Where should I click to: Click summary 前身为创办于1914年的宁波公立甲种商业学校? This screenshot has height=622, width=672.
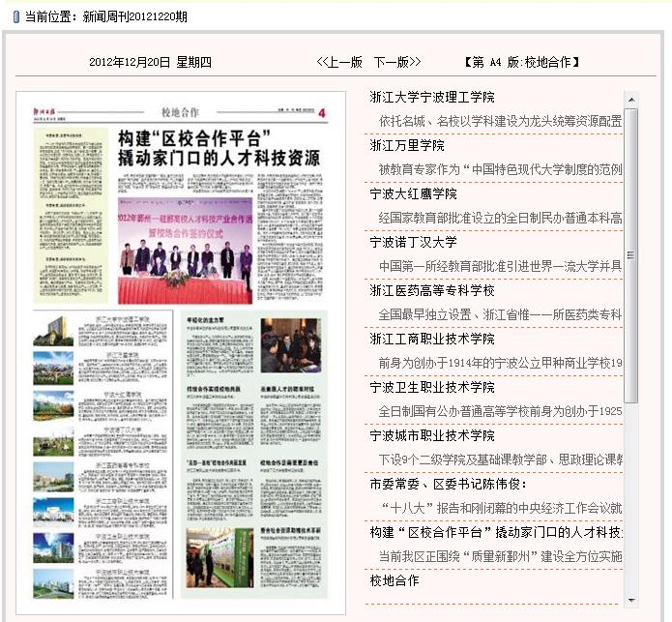pyautogui.click(x=500, y=364)
